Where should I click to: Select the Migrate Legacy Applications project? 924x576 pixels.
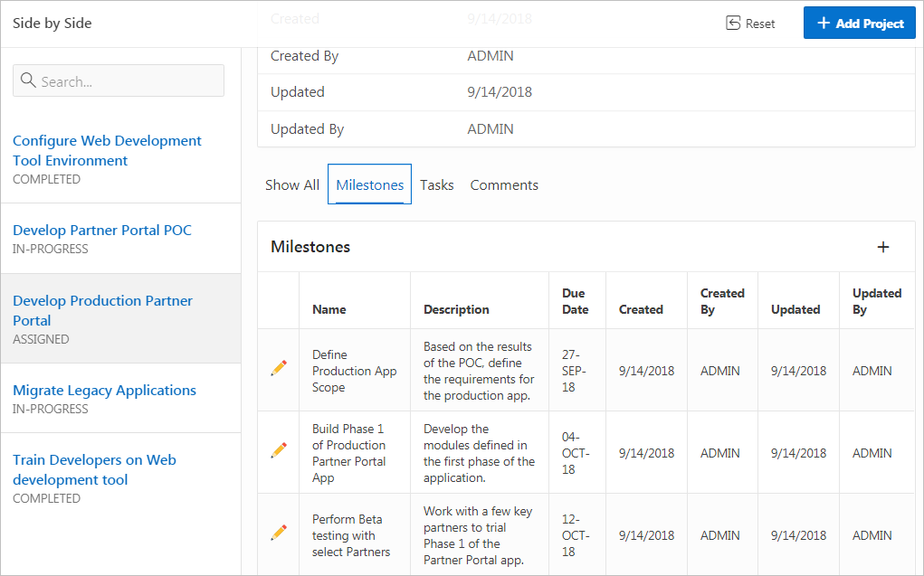[104, 390]
